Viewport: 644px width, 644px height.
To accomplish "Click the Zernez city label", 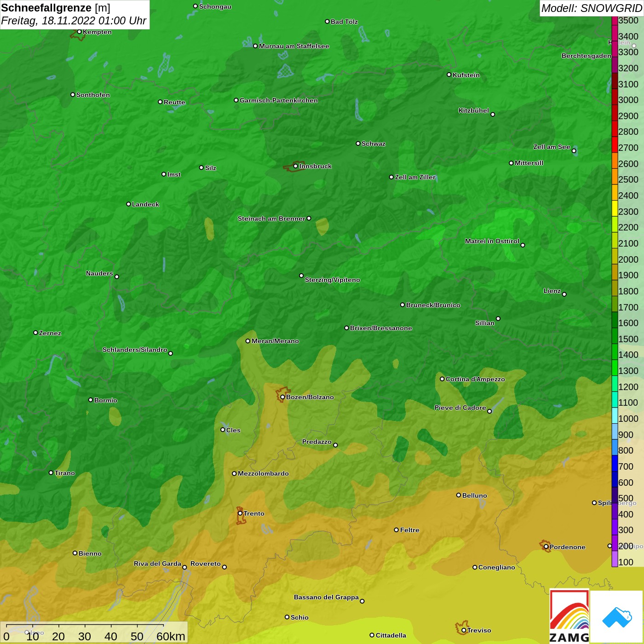I will [x=50, y=333].
